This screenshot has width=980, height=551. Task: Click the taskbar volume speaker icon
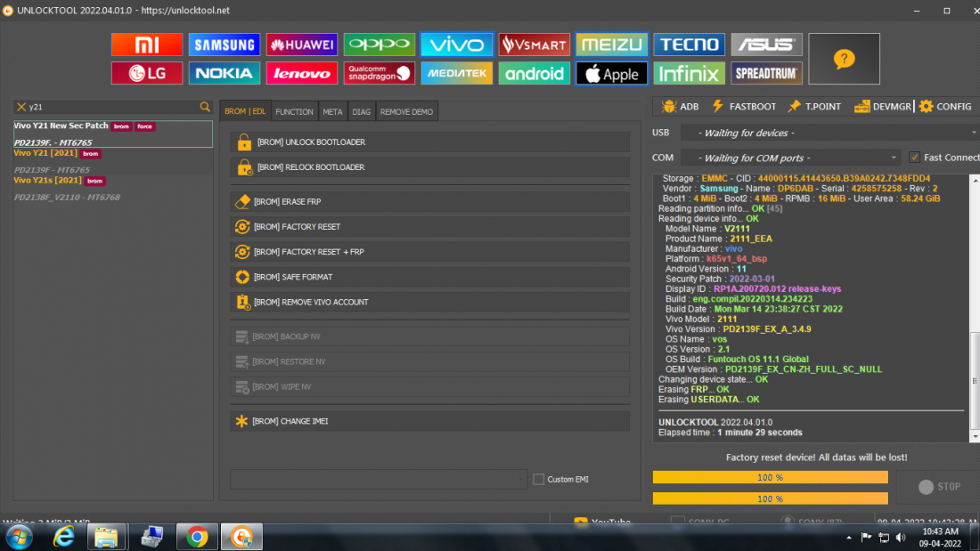coord(901,538)
